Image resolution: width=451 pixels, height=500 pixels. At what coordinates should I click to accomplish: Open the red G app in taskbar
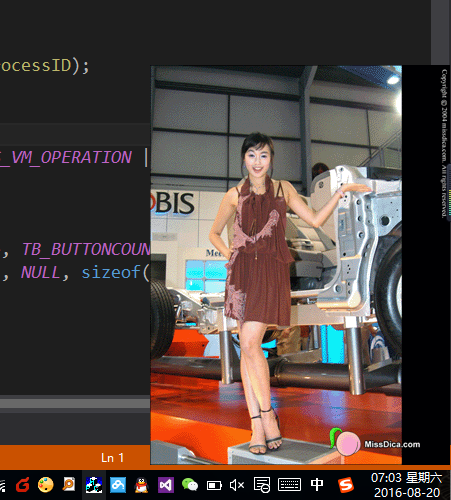(x=23, y=485)
